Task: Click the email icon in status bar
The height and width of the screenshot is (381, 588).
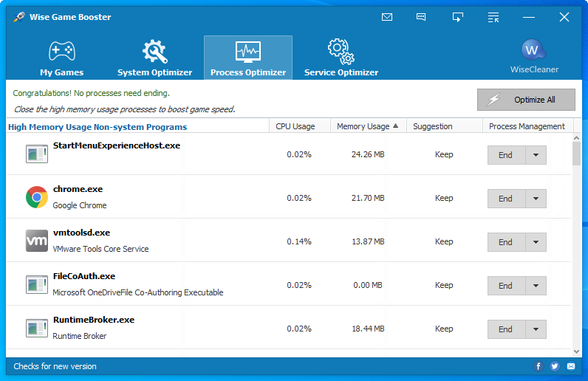Action: 571,366
